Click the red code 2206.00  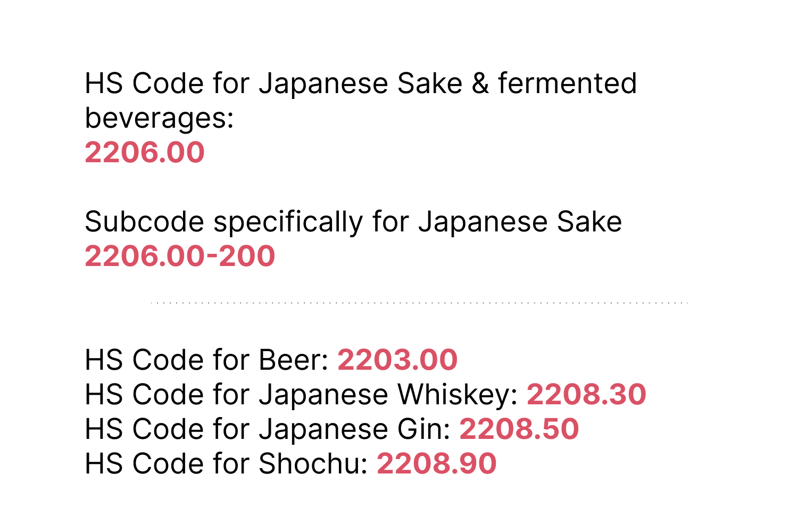tap(145, 153)
